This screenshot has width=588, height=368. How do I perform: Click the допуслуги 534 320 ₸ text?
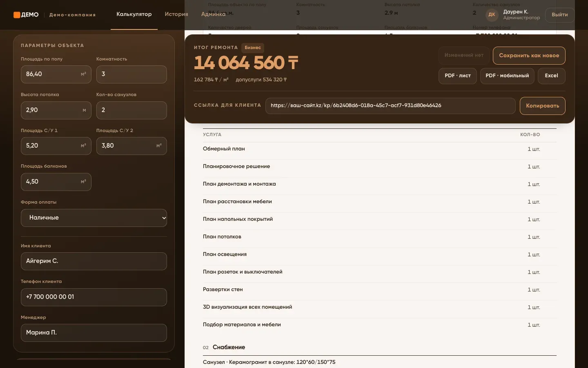261,80
